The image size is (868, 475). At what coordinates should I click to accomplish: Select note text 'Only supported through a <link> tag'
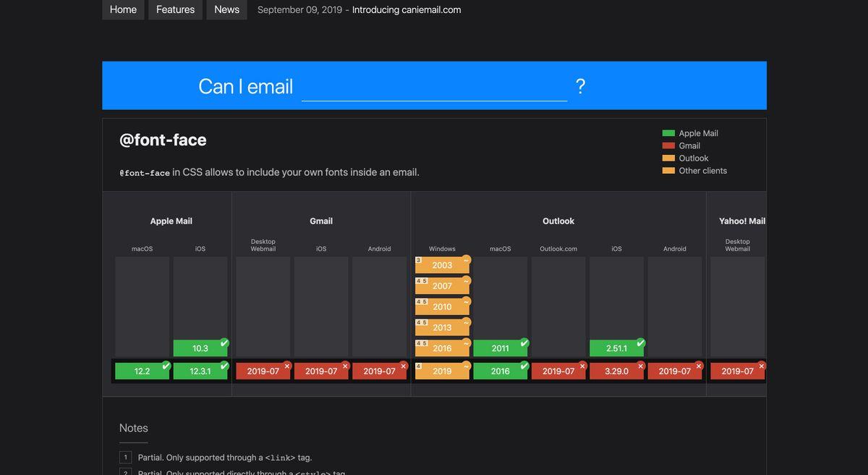coord(239,458)
